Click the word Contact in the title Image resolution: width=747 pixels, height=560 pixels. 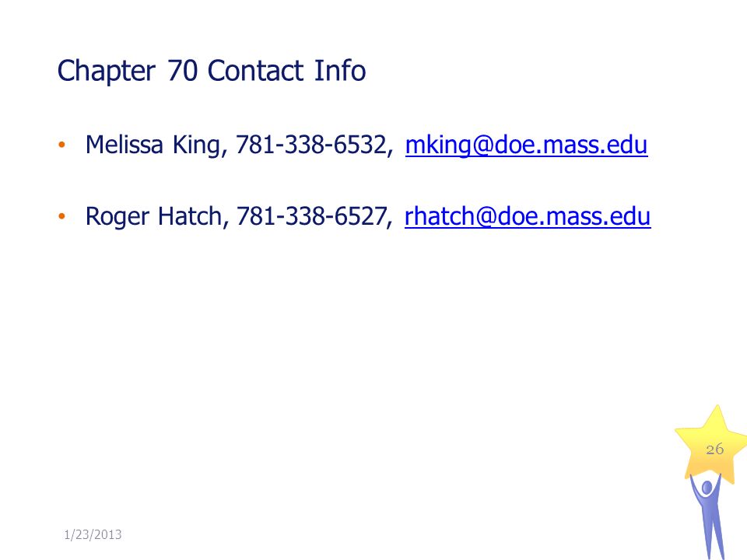255,71
